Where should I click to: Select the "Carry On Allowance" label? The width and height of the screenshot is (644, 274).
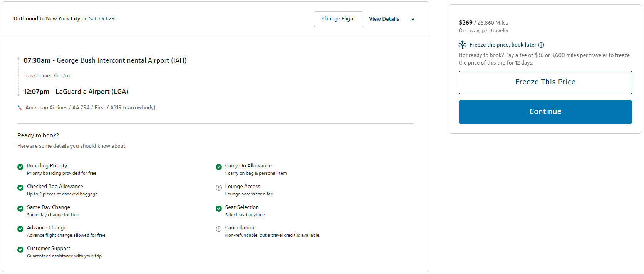248,165
